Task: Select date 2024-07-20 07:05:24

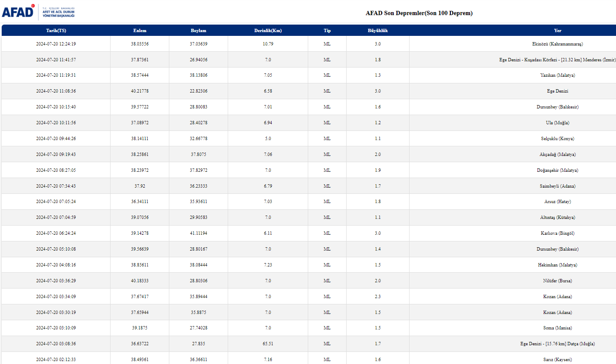Action: coord(56,201)
